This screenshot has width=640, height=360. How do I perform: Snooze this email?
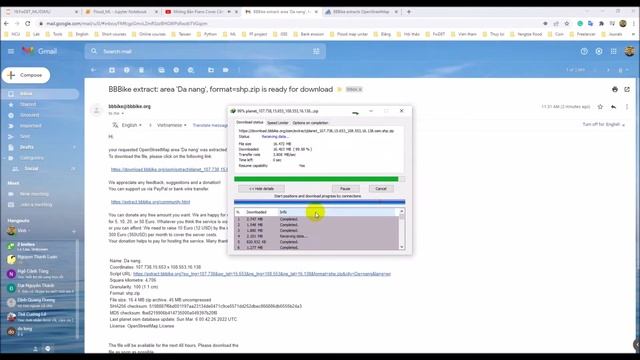176,70
